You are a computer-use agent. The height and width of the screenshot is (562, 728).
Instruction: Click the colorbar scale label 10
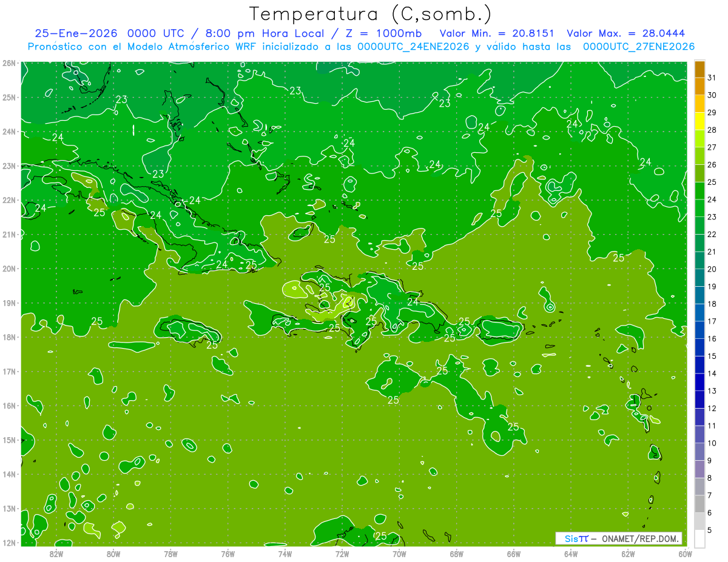[712, 443]
